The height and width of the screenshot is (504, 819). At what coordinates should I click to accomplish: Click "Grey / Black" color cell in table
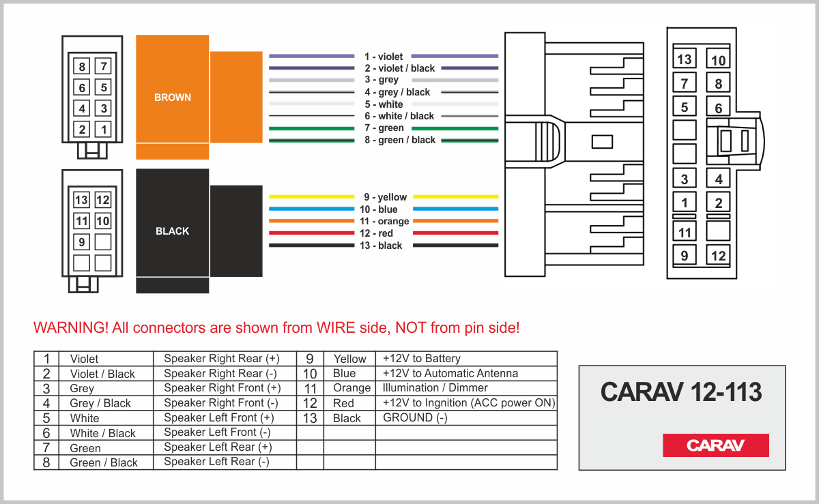click(106, 403)
